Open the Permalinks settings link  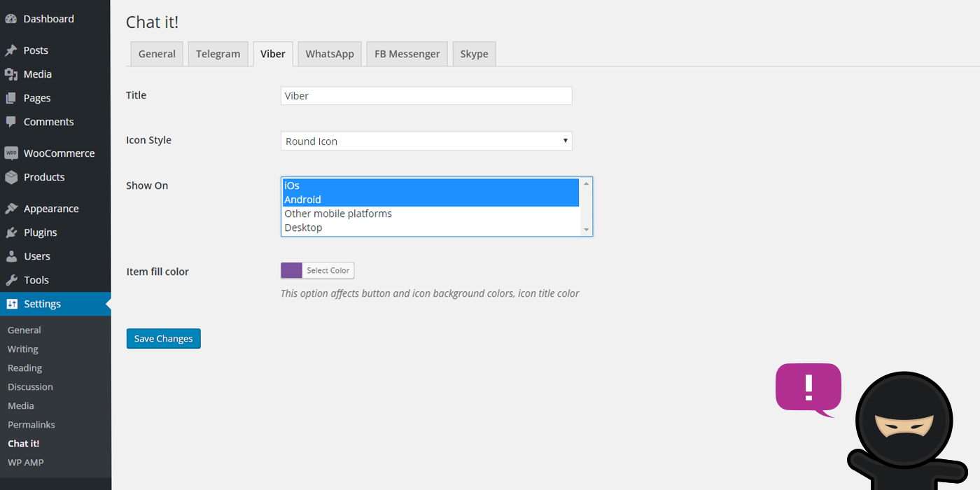coord(31,425)
